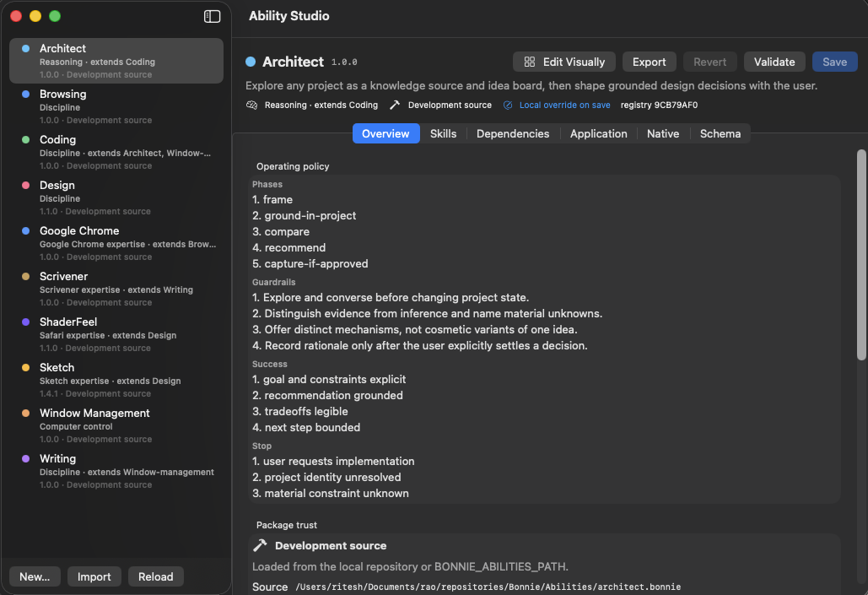Click the Ability Studio window title

pos(289,16)
